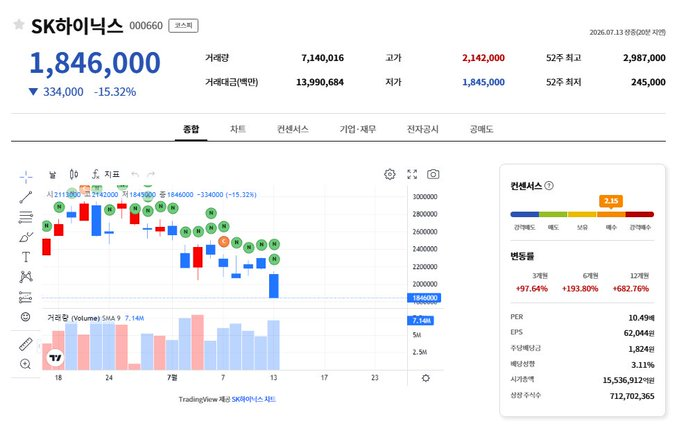Image resolution: width=679 pixels, height=426 pixels.
Task: Click the 거래량 value 7,140,016
Action: [x=323, y=58]
